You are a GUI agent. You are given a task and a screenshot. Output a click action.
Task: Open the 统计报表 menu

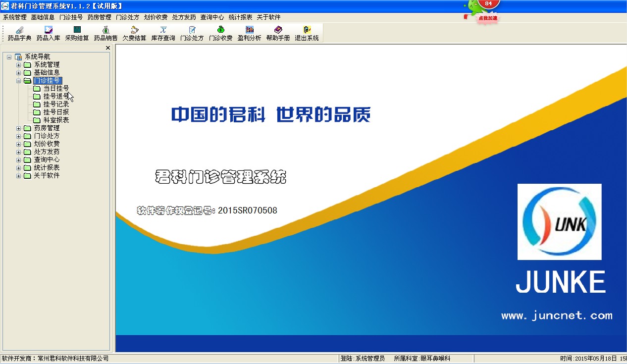pos(240,17)
